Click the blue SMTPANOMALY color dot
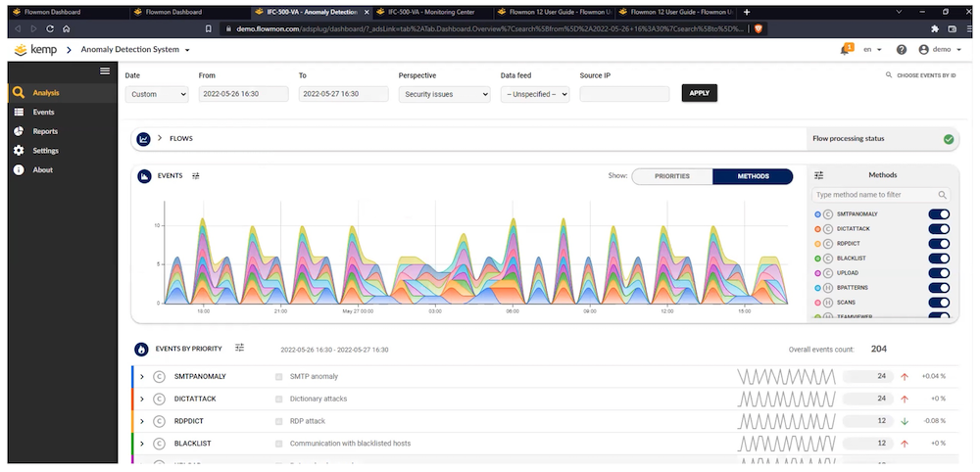 817,213
